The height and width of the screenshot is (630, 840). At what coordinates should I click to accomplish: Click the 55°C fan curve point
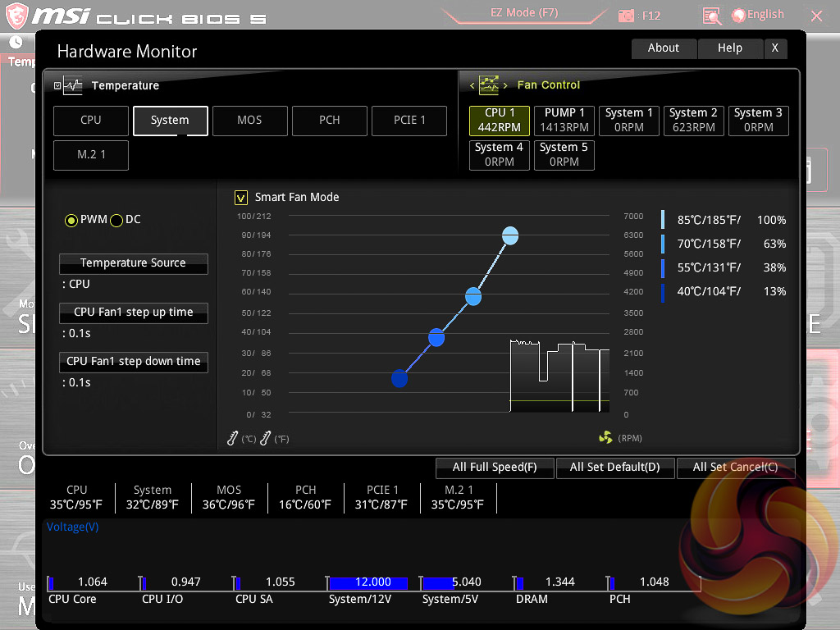(436, 338)
